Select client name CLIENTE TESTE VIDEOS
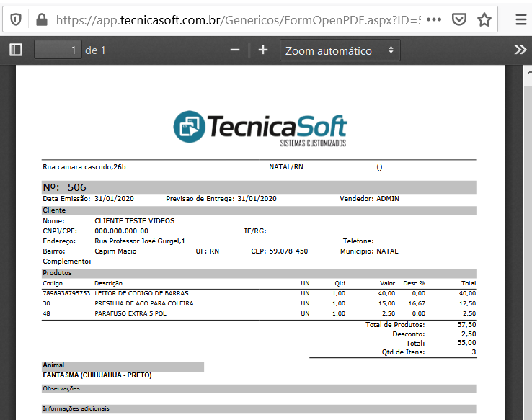 coord(134,221)
